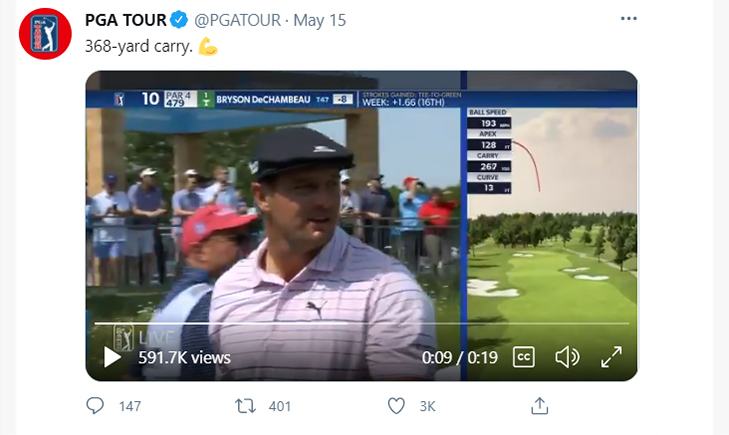Image resolution: width=729 pixels, height=435 pixels.
Task: Click the blue verified badge
Action: point(179,20)
